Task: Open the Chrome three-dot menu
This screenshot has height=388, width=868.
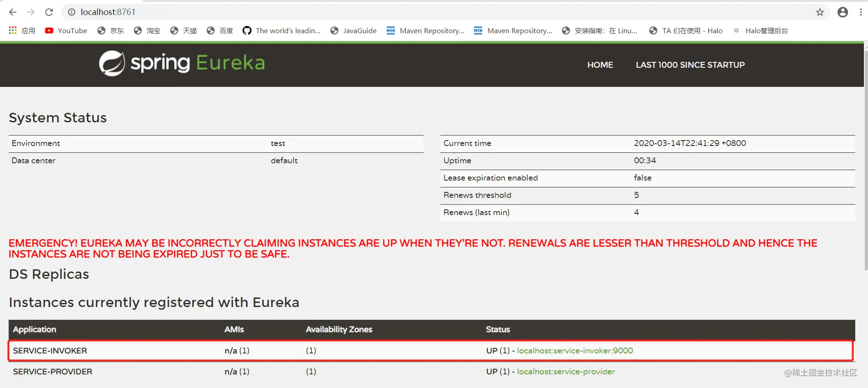Action: point(861,12)
